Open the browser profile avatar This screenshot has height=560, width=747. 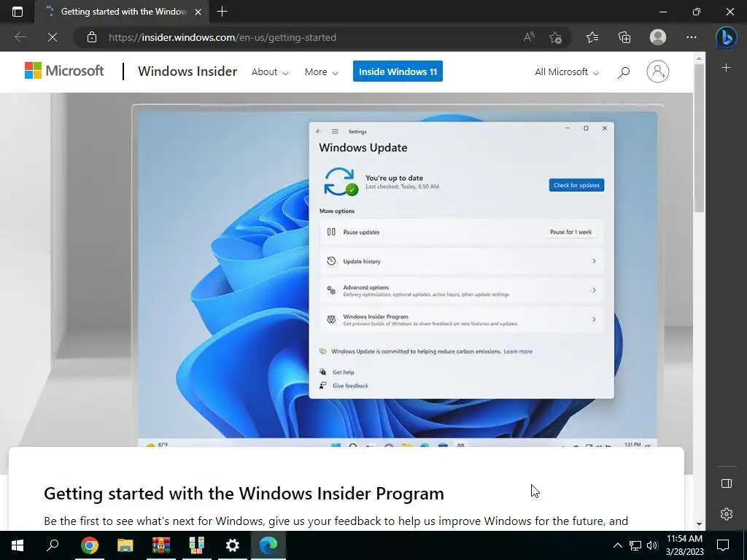tap(658, 37)
